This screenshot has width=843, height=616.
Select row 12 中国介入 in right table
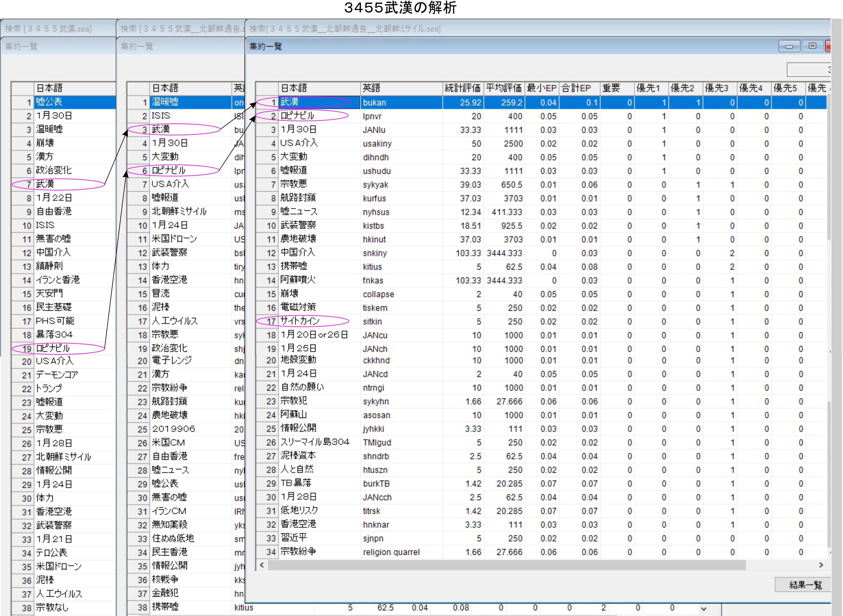298,253
